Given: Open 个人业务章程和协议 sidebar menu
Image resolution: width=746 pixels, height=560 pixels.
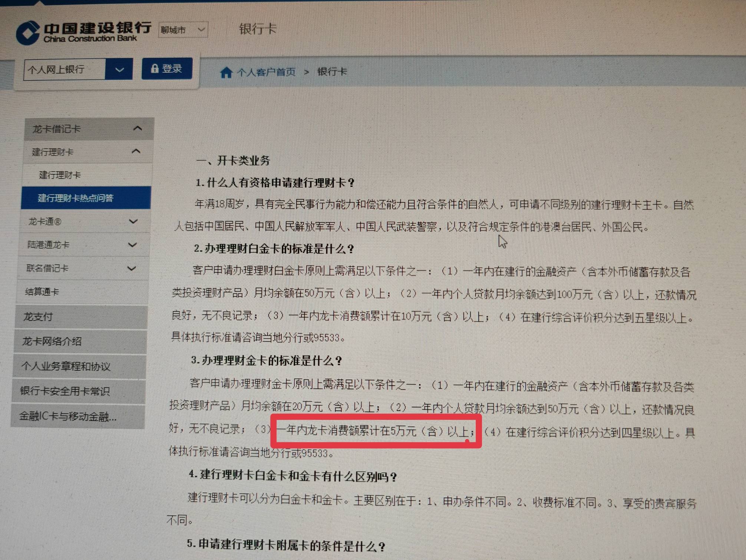Looking at the screenshot, I should click(x=79, y=366).
